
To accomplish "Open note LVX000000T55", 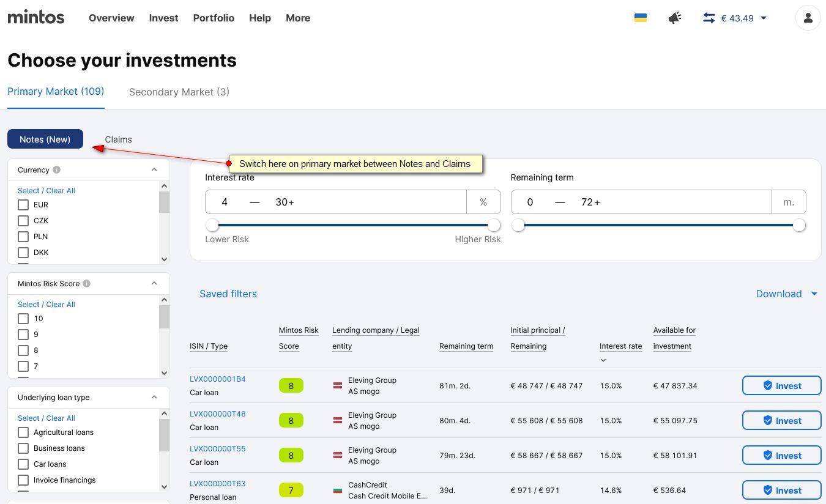I will (x=218, y=449).
